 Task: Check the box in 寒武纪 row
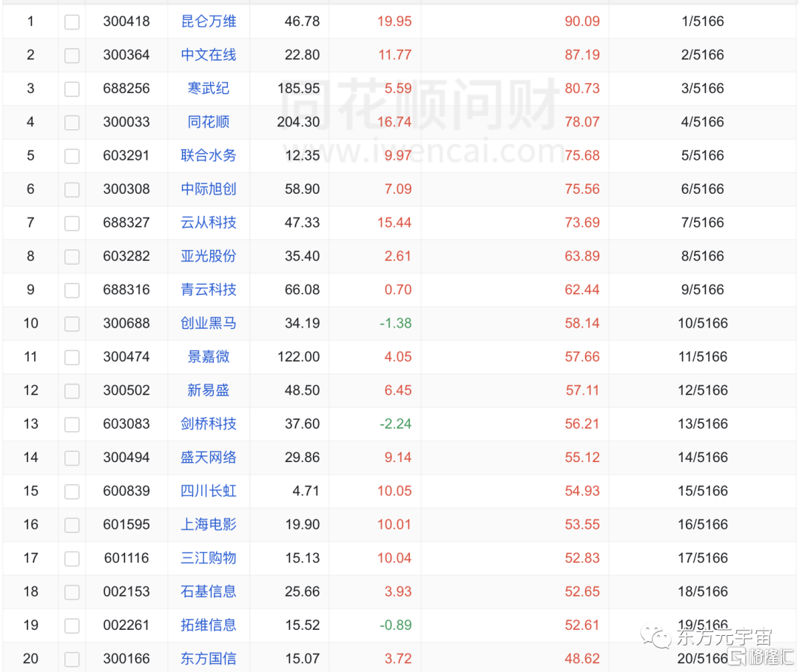tap(72, 89)
